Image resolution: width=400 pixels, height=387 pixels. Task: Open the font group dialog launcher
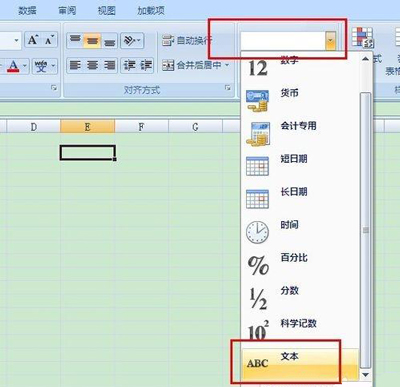pos(54,88)
